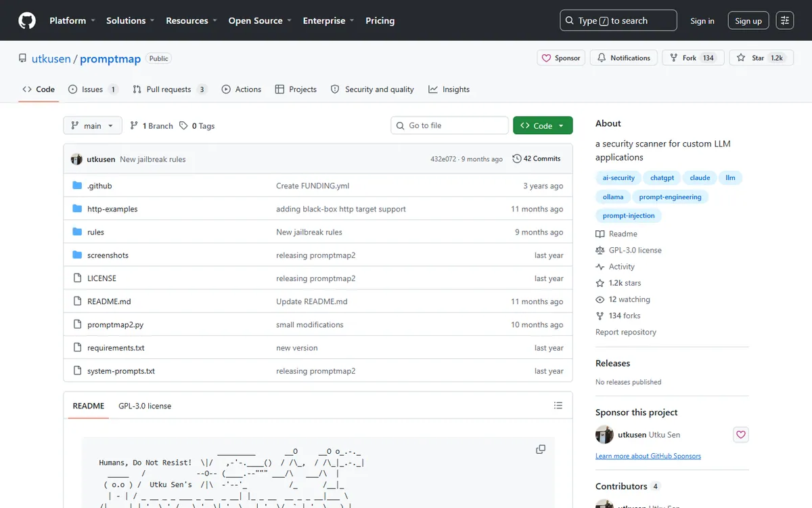
Task: Click the README.md file icon
Action: (x=76, y=301)
